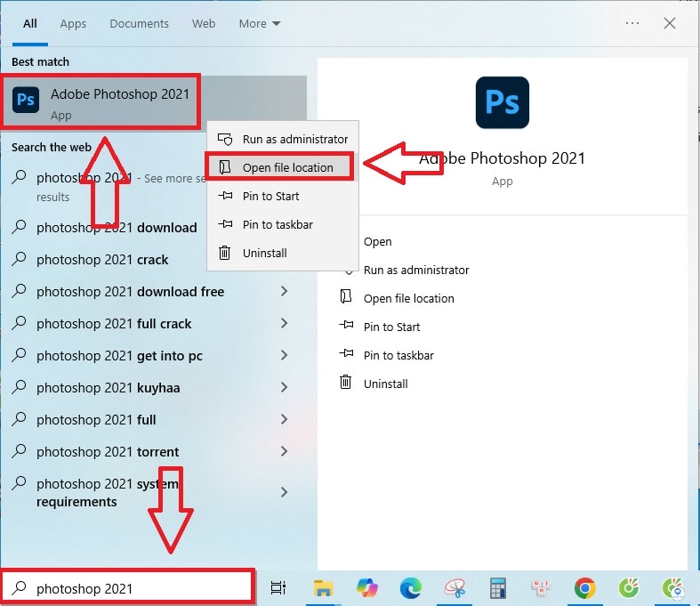Open Microsoft Edge from the taskbar
Image resolution: width=700 pixels, height=606 pixels.
(411, 587)
